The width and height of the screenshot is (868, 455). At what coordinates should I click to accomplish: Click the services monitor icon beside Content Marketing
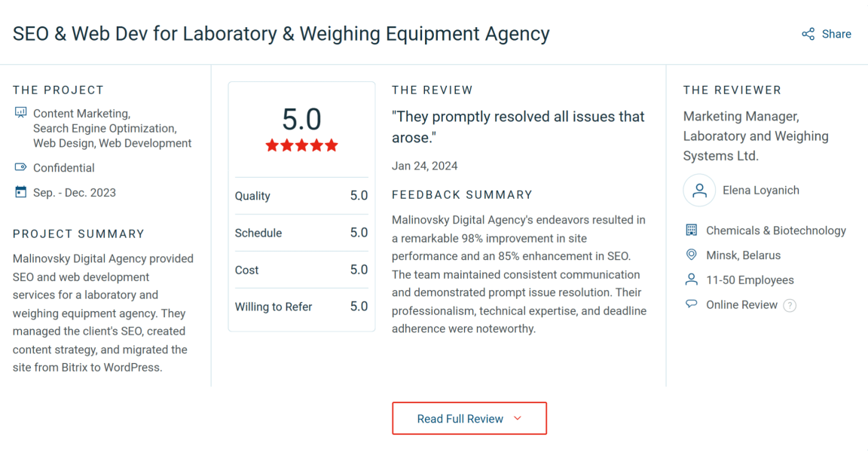(x=20, y=112)
